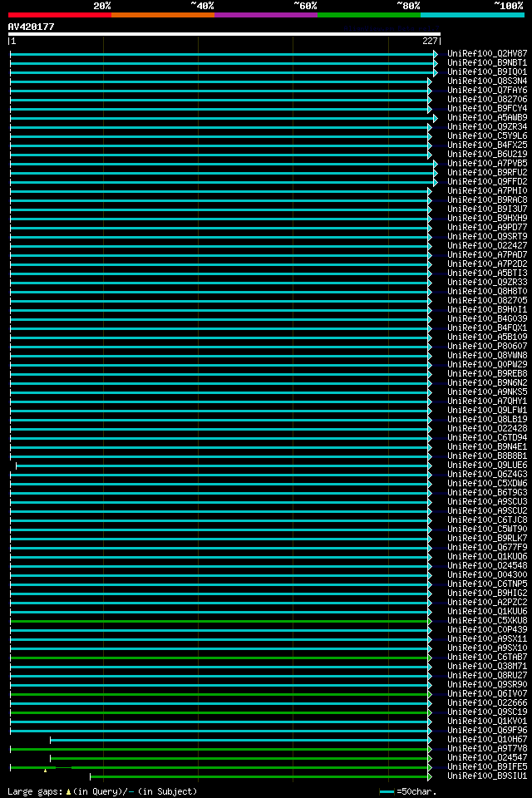The height and width of the screenshot is (798, 532).
Task: Select the UniRef100_B6U219 label
Action: [487, 155]
